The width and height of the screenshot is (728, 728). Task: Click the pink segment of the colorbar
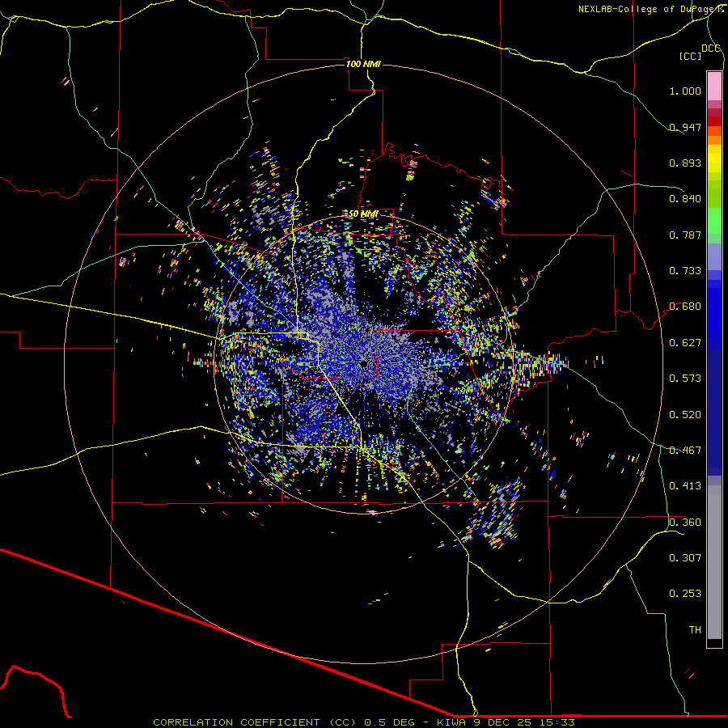pos(714,86)
